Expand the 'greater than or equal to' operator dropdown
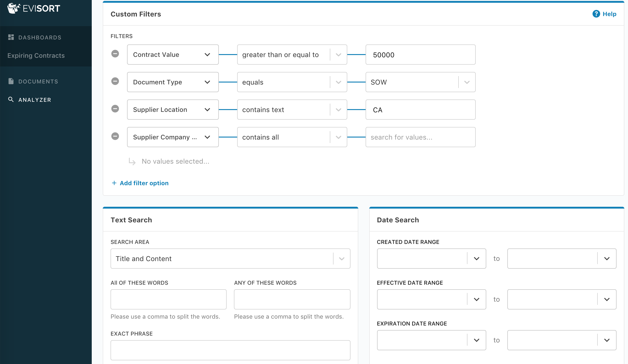The image size is (628, 364). 338,55
